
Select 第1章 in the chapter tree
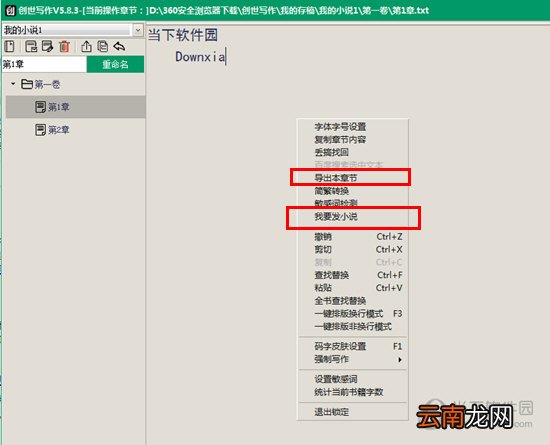pos(76,107)
